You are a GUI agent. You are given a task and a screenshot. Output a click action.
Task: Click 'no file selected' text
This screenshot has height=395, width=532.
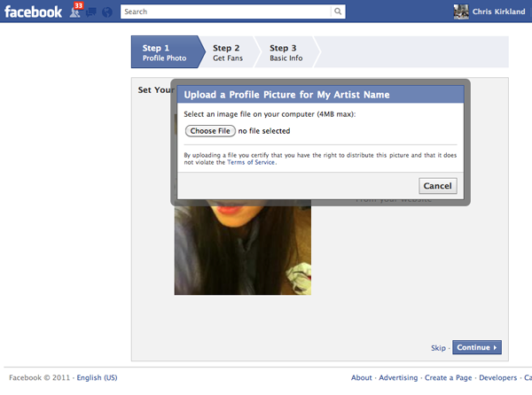(264, 131)
